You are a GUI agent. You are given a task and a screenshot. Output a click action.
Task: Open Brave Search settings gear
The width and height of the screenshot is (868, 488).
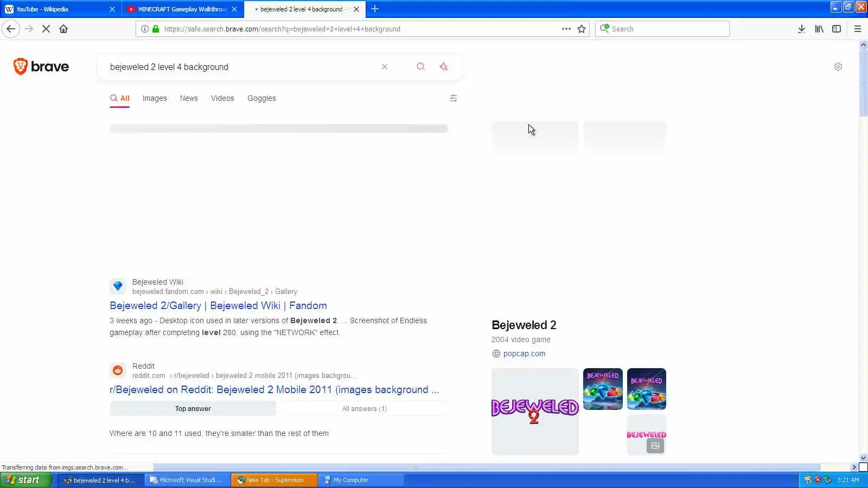(838, 67)
